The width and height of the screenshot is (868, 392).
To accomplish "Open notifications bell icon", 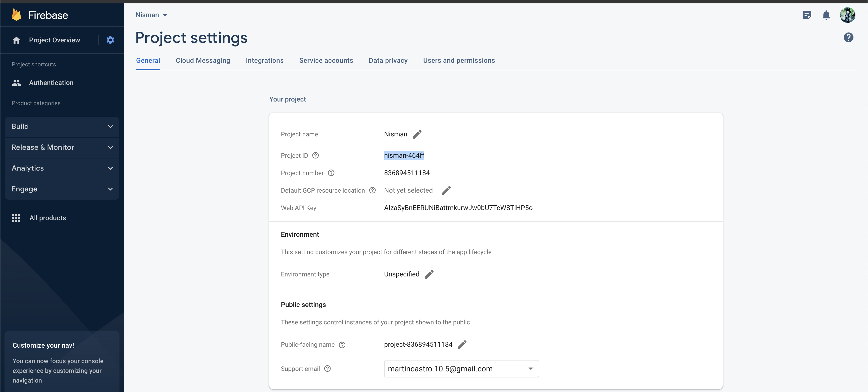I will 826,15.
